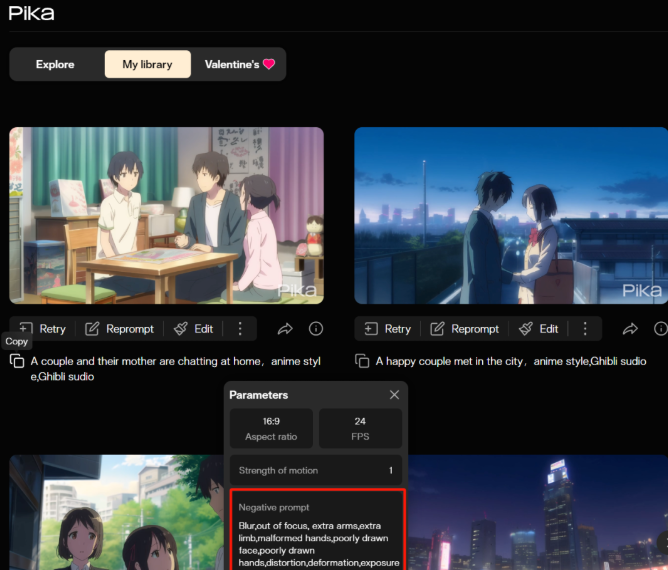The width and height of the screenshot is (668, 570).
Task: Click the Parameters heading
Action: 259,395
